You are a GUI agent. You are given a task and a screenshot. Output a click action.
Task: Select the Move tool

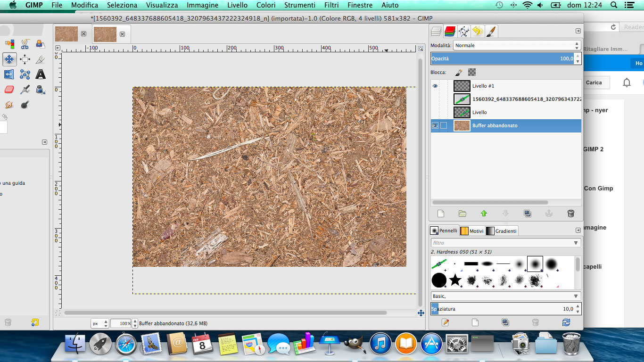(9, 59)
